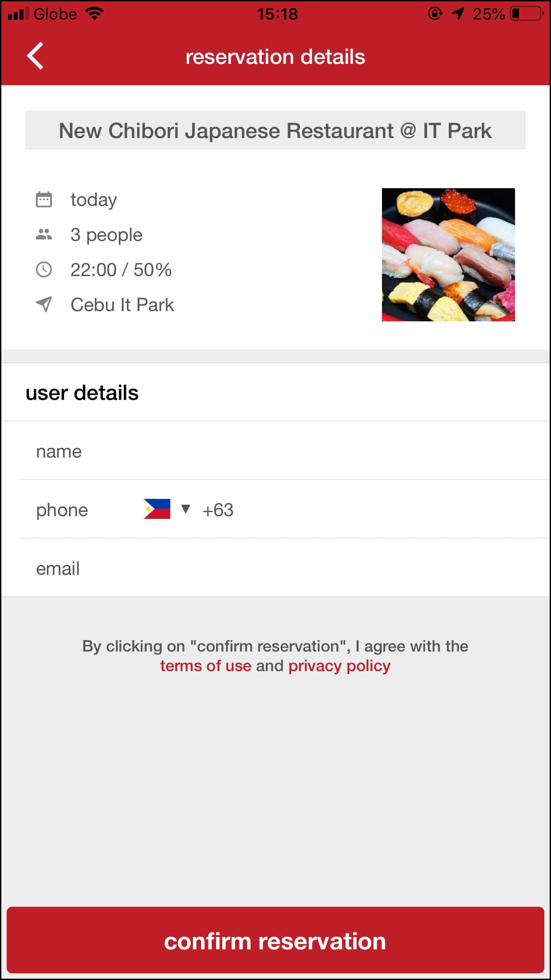Image resolution: width=551 pixels, height=980 pixels.
Task: Tap the sushi restaurant thumbnail
Action: click(x=448, y=255)
